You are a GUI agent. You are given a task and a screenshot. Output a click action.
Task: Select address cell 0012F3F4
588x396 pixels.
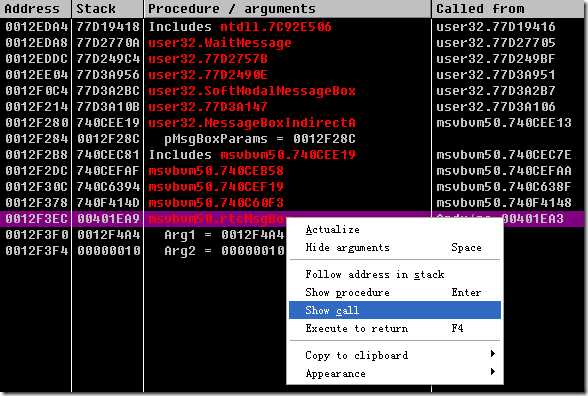click(36, 251)
